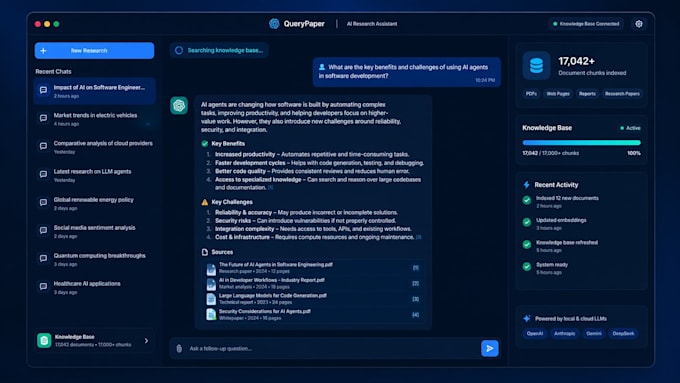Select the Research Papers filter tag
Image resolution: width=680 pixels, height=383 pixels.
point(622,94)
